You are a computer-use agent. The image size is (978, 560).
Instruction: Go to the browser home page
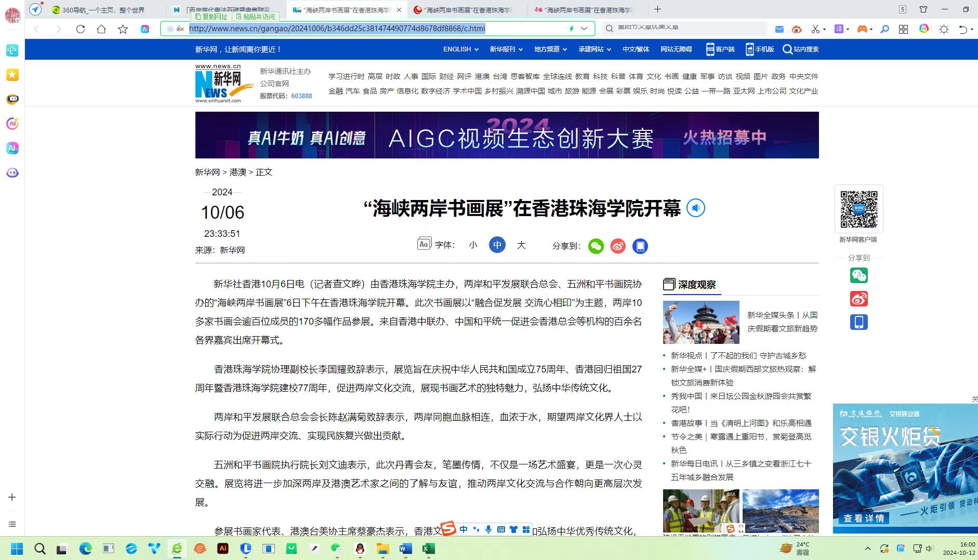pos(101,29)
